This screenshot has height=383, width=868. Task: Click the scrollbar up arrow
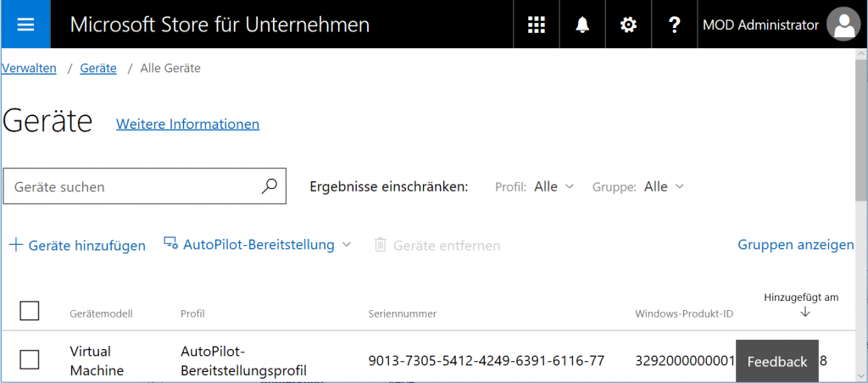click(861, 53)
